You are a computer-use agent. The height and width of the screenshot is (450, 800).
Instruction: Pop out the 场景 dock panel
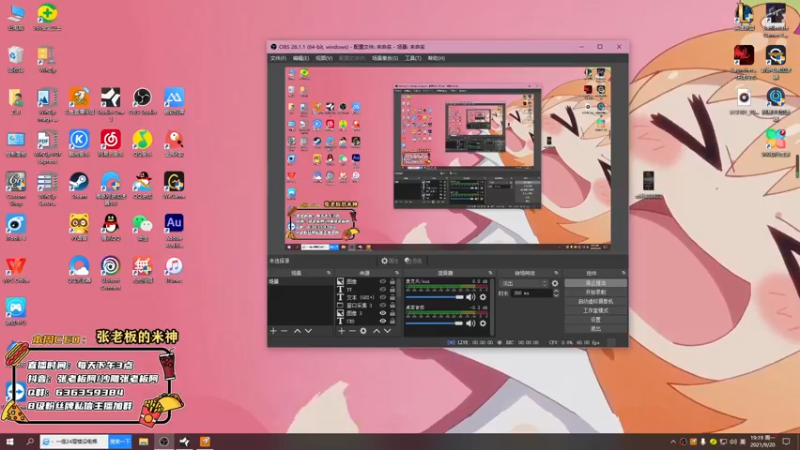pos(329,273)
